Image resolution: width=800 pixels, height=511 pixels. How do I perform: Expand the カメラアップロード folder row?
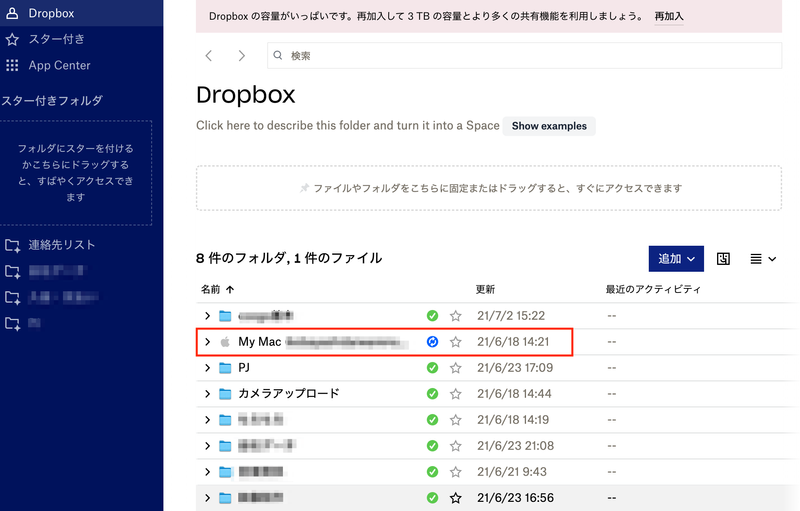[207, 394]
